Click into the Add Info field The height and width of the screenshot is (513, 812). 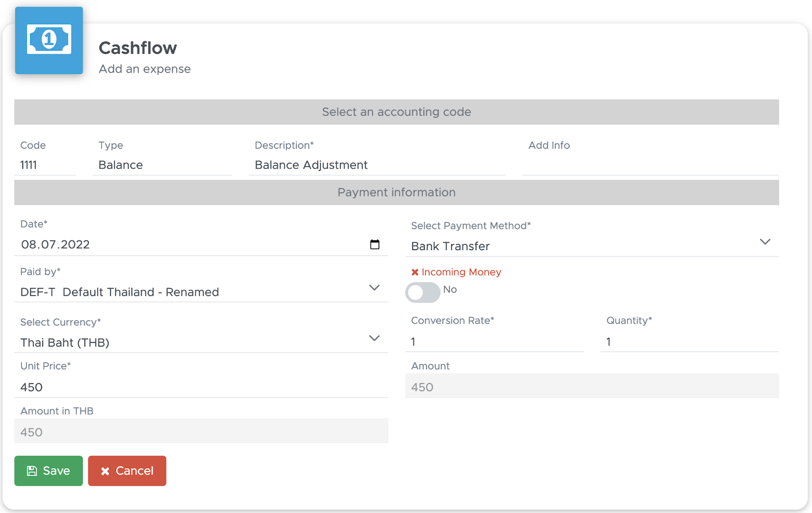pyautogui.click(x=651, y=165)
